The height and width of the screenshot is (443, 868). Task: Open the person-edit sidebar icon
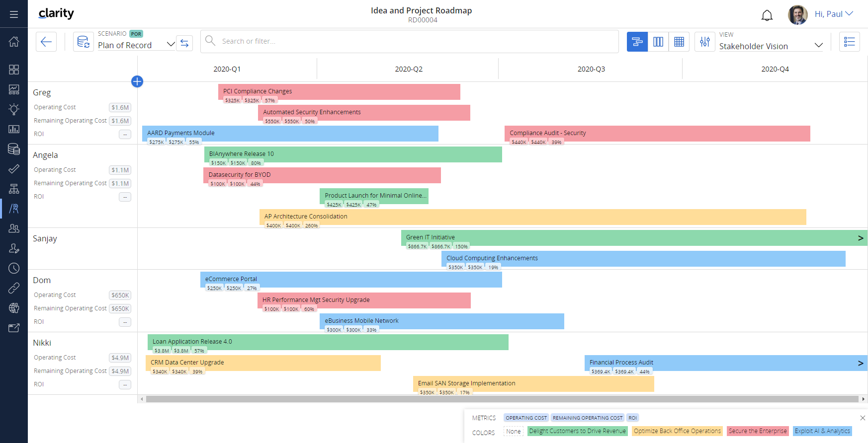point(14,248)
